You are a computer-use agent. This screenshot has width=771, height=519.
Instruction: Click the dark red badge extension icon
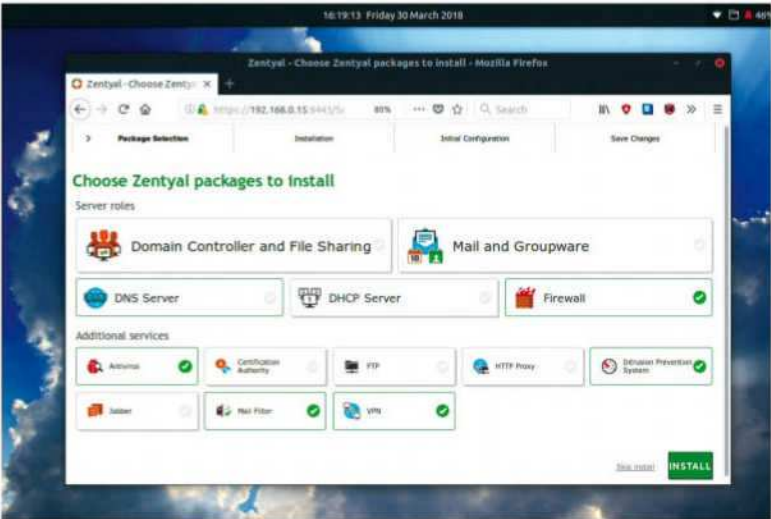point(669,109)
